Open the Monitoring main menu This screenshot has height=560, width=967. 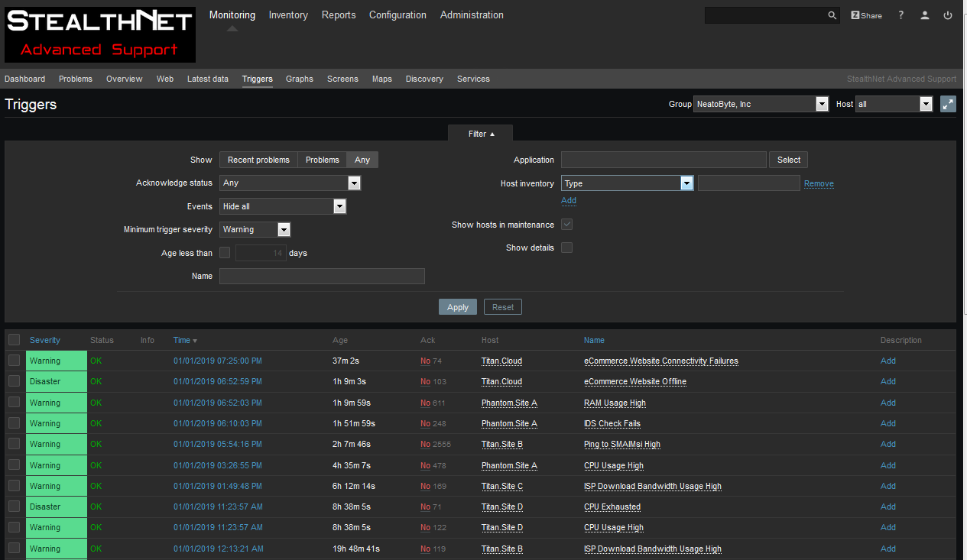click(x=232, y=15)
